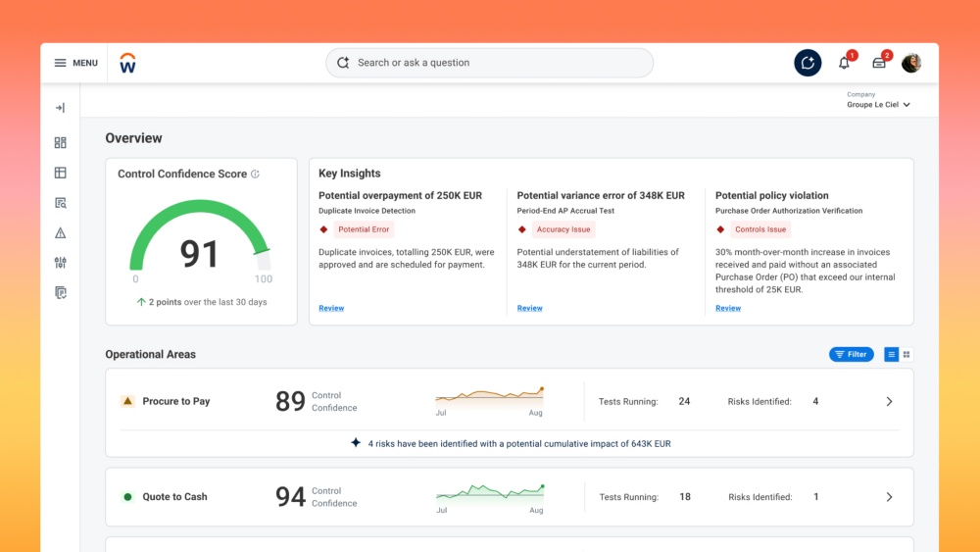Switch Operational Areas to grid view
This screenshot has height=552, width=980.
906,354
